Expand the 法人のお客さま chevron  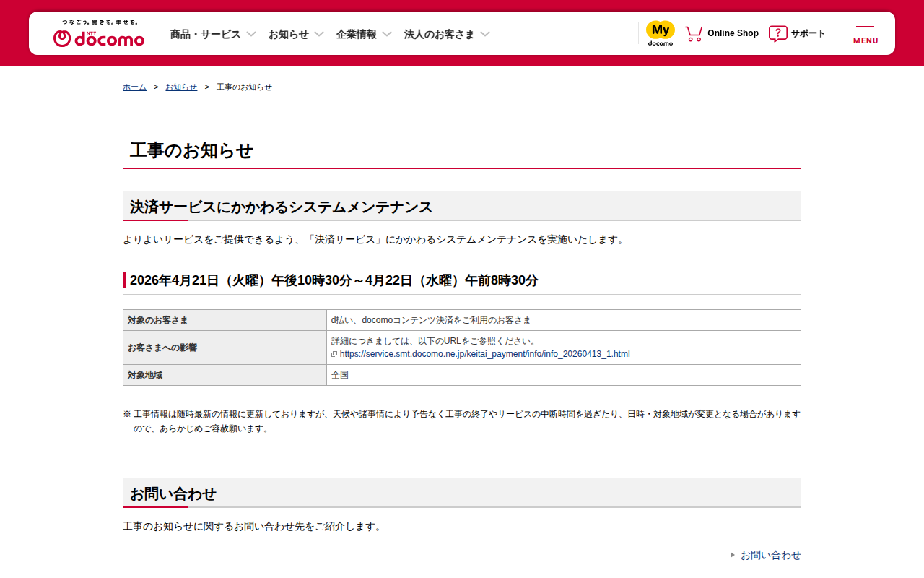(x=485, y=34)
